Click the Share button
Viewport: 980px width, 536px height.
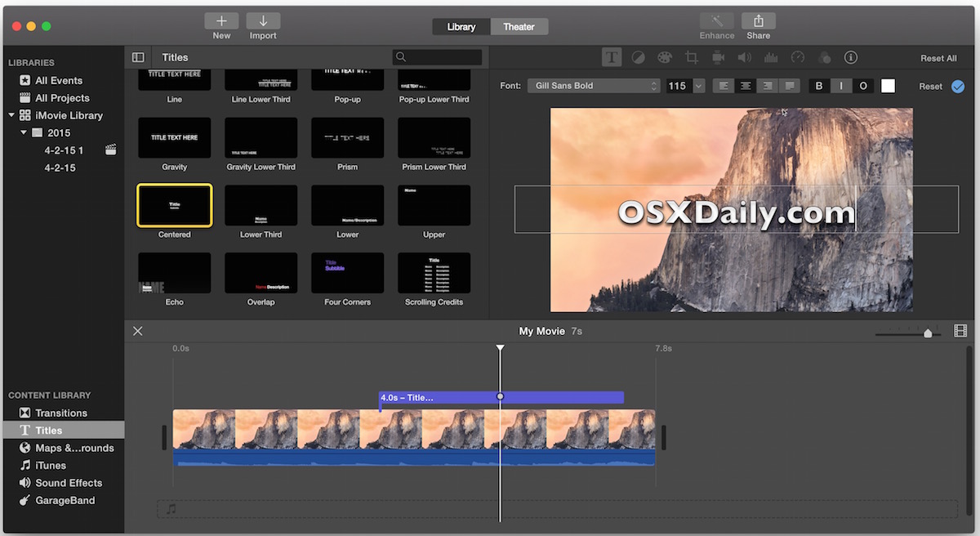point(758,21)
